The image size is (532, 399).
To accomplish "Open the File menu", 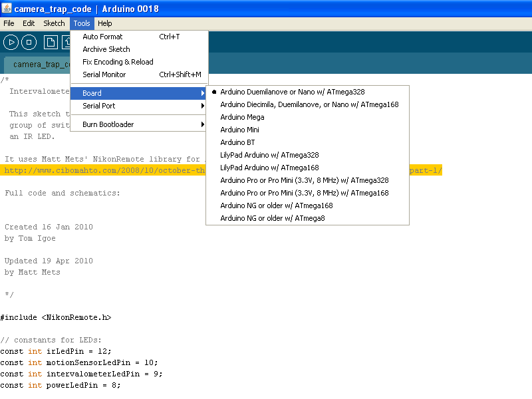I will pyautogui.click(x=9, y=23).
